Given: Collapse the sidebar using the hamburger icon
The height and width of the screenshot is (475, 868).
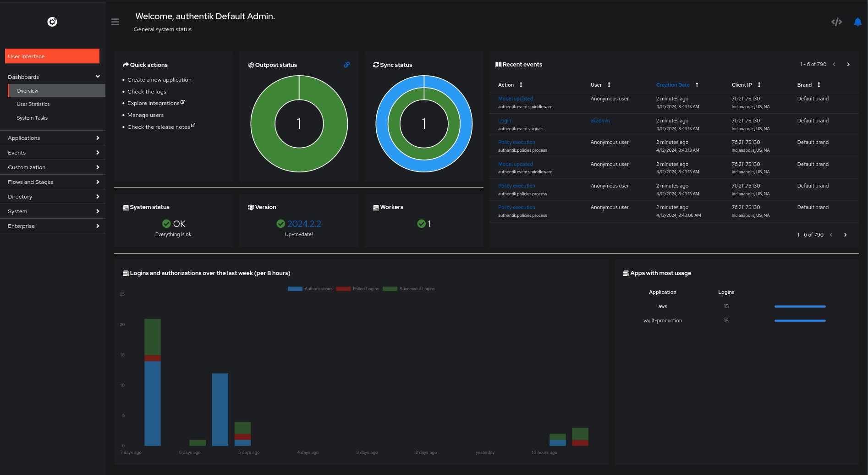Looking at the screenshot, I should pos(115,22).
